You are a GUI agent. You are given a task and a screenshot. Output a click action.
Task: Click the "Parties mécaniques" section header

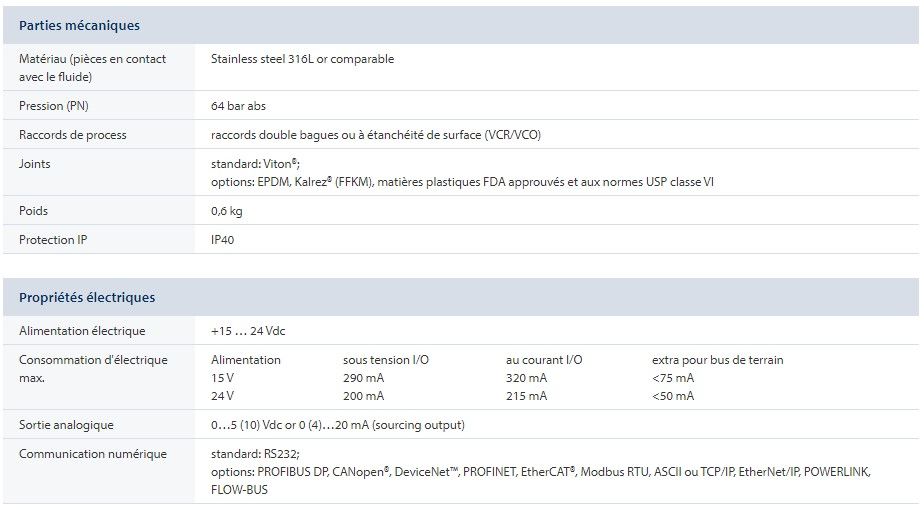point(80,26)
